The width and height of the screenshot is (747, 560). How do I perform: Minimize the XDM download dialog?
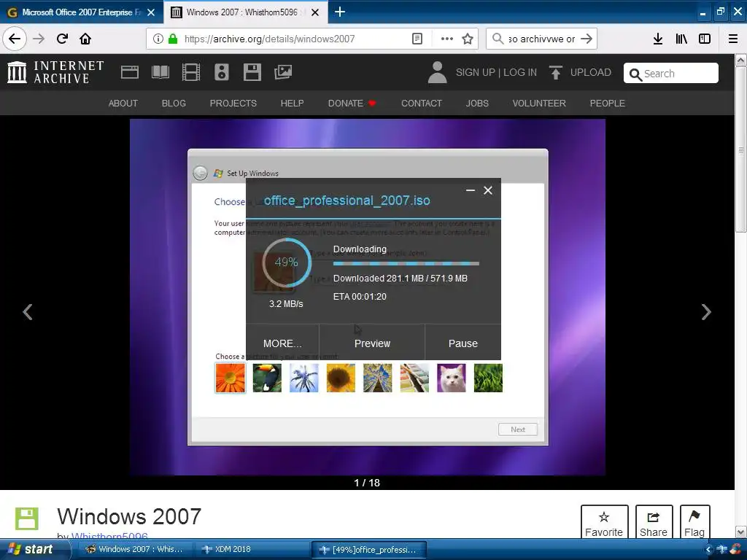tap(471, 190)
